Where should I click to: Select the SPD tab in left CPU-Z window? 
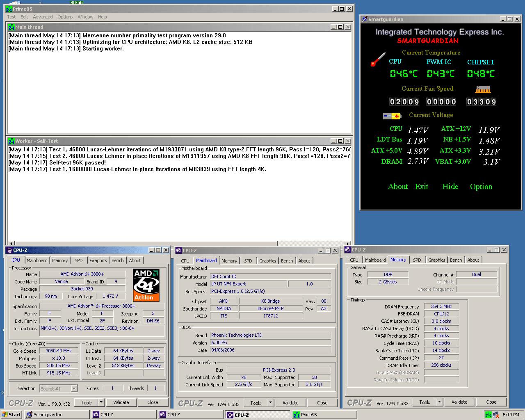[79, 260]
